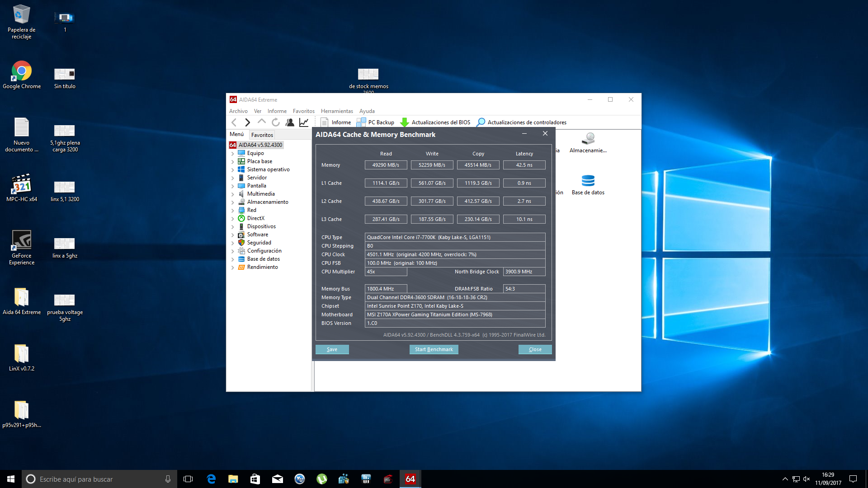
Task: Expand the Equipo tree node
Action: tap(233, 154)
